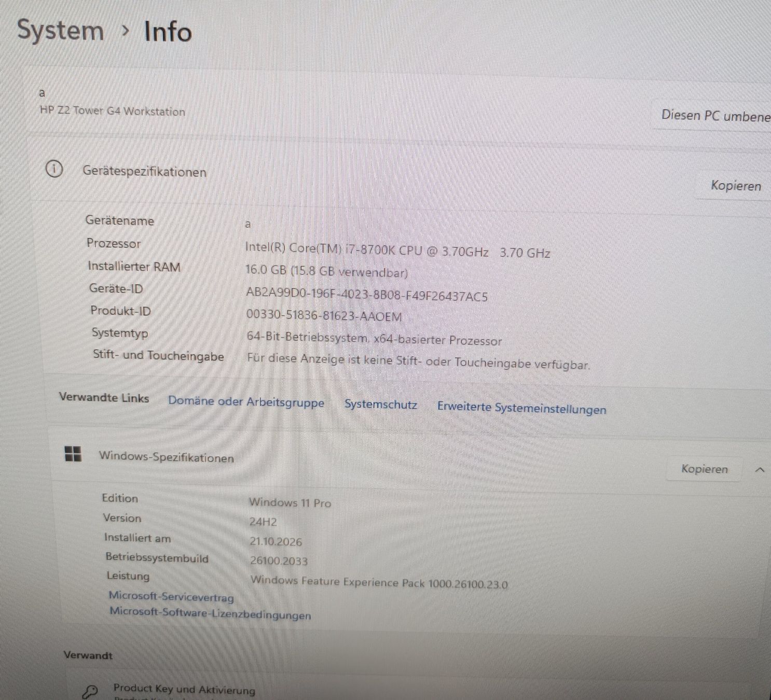Click the Info heading in the breadcrumb
Image resolution: width=771 pixels, height=700 pixels.
(x=168, y=31)
